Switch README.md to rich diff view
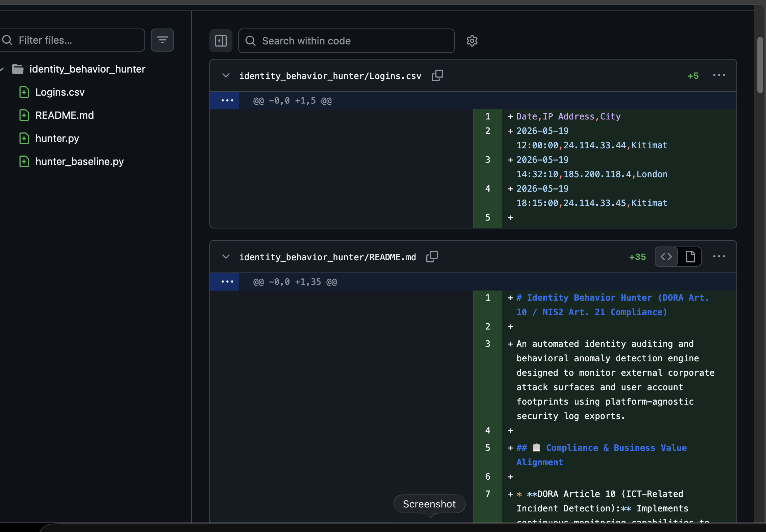 pos(690,257)
